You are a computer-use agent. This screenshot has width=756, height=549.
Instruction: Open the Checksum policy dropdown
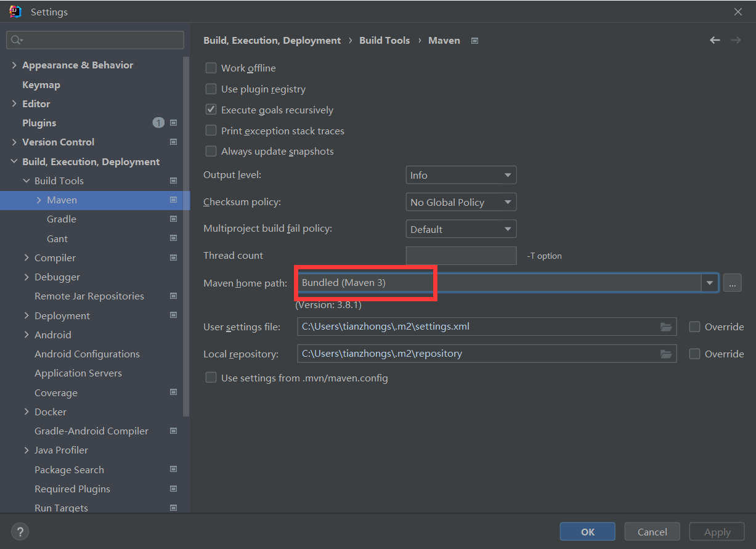coord(461,203)
